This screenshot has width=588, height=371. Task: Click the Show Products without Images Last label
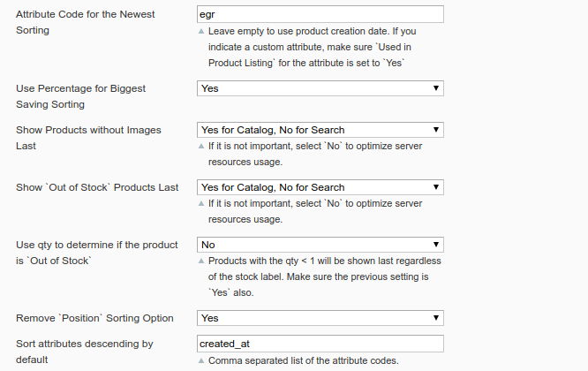[88, 138]
